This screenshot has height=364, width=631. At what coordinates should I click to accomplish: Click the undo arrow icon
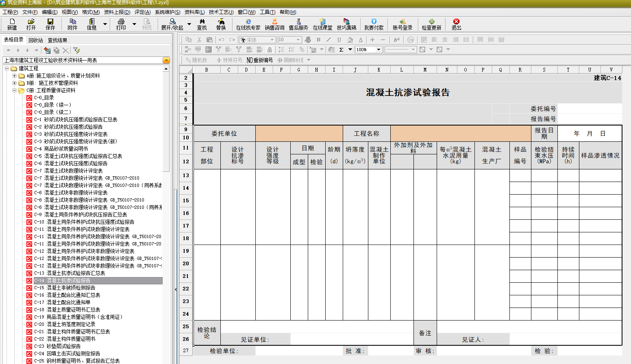point(222,39)
